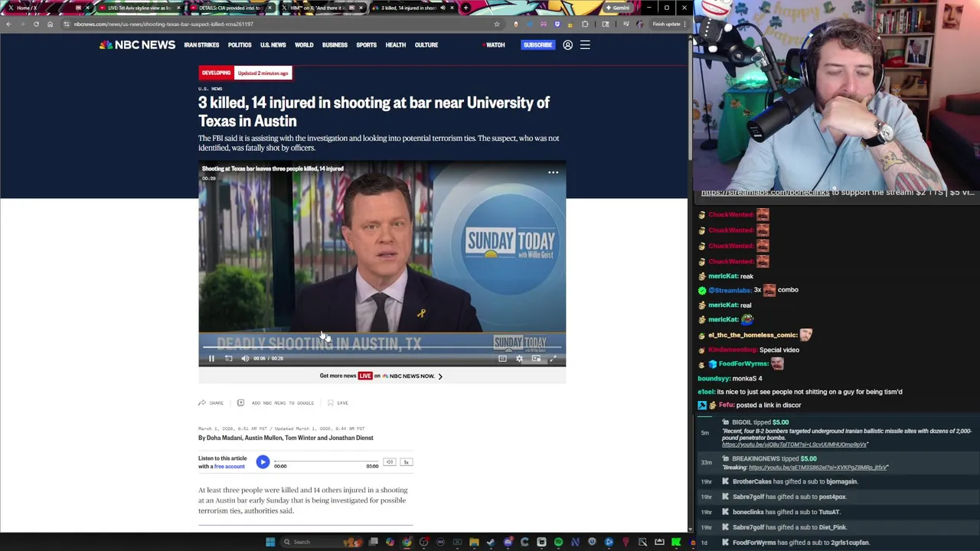
Task: Go to NBC News home logo
Action: tap(137, 45)
